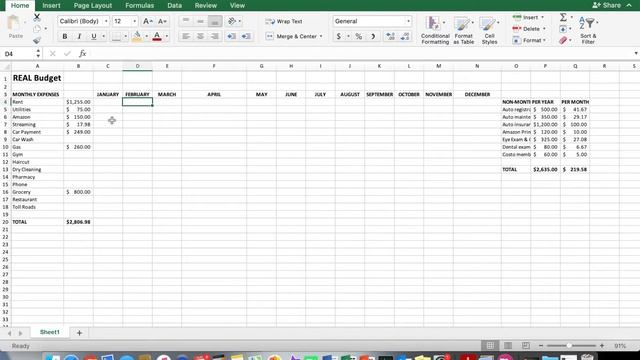This screenshot has height=360, width=640.
Task: Click the zoom slider handle
Action: pos(569,346)
